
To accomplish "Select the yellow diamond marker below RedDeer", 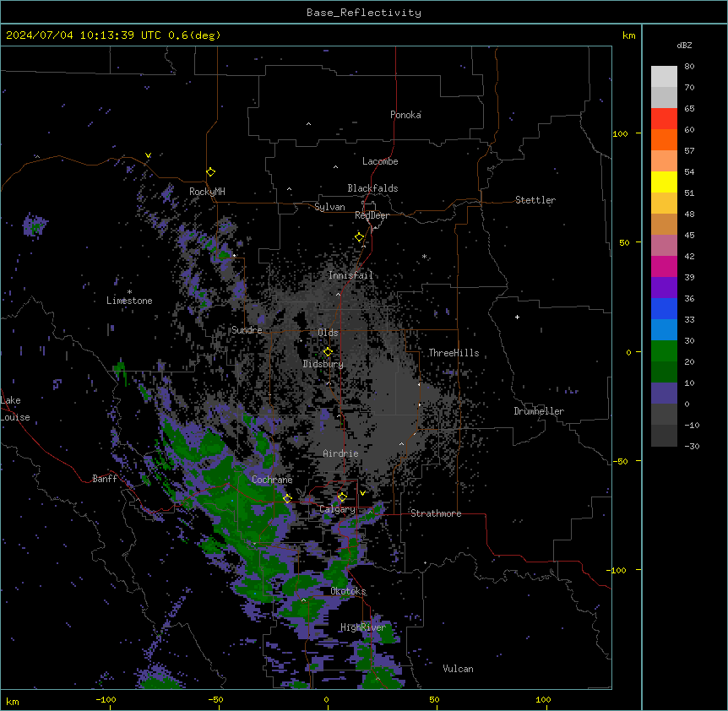I will 360,237.
